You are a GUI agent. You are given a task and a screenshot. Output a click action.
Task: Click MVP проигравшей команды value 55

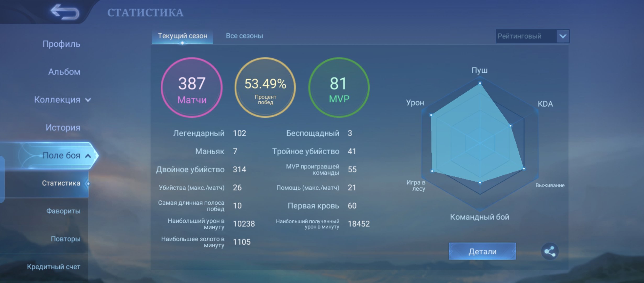[x=352, y=170]
